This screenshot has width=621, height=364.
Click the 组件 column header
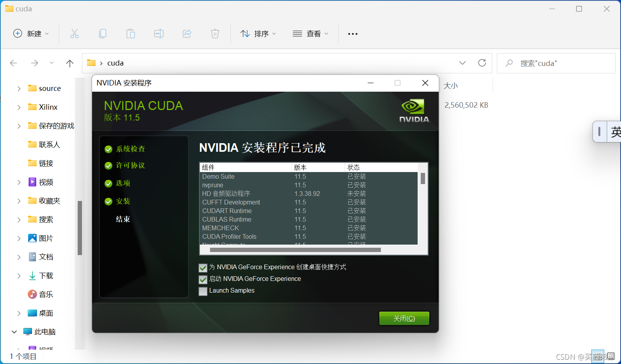point(246,167)
